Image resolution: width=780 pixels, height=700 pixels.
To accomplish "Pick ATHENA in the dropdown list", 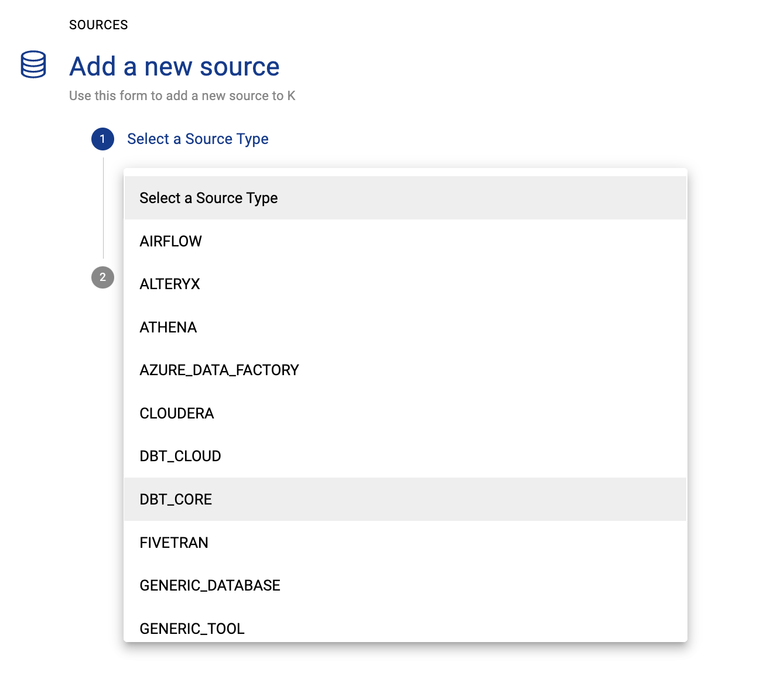I will 168,327.
